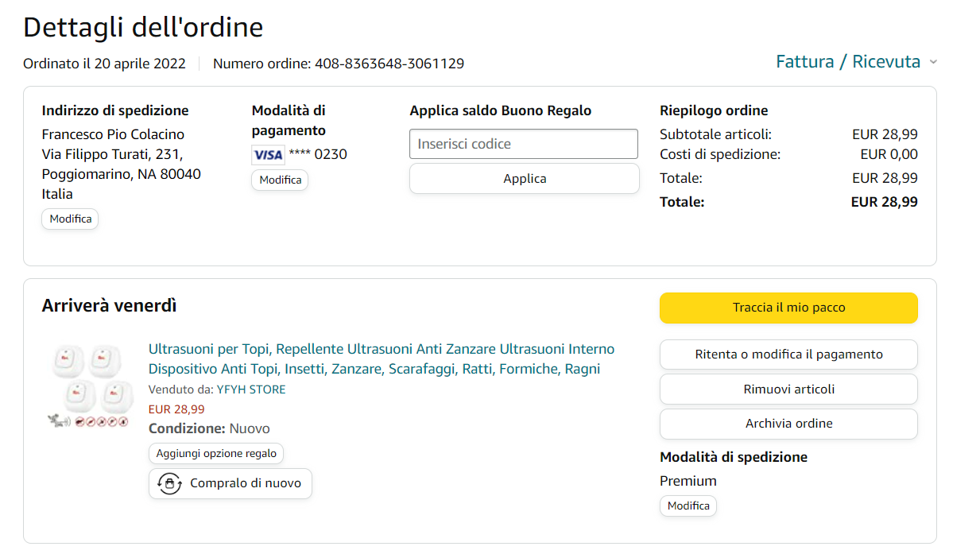Click the red EUR 28,99 product price

(x=176, y=409)
